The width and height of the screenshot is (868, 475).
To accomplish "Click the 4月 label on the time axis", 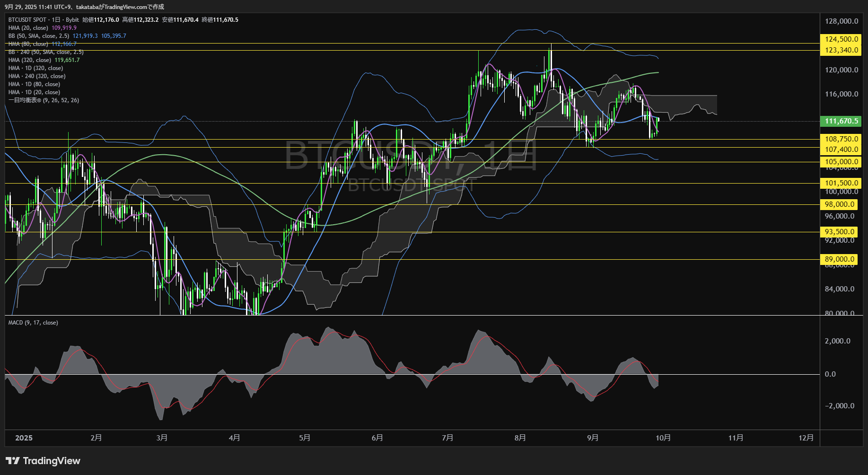I will pyautogui.click(x=234, y=438).
